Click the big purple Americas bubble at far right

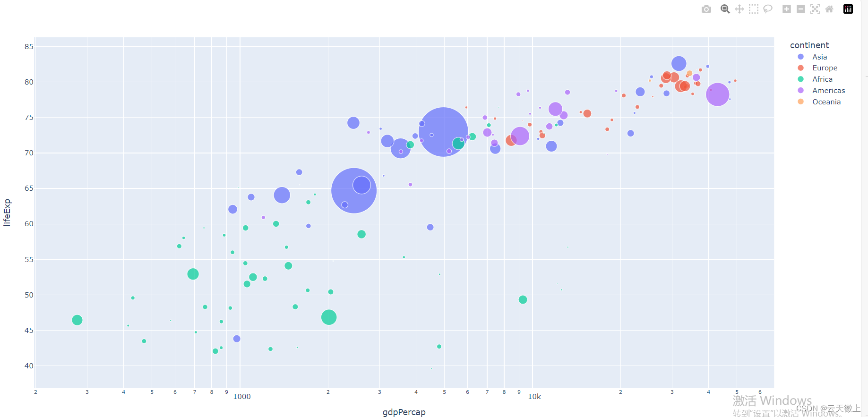pos(718,94)
